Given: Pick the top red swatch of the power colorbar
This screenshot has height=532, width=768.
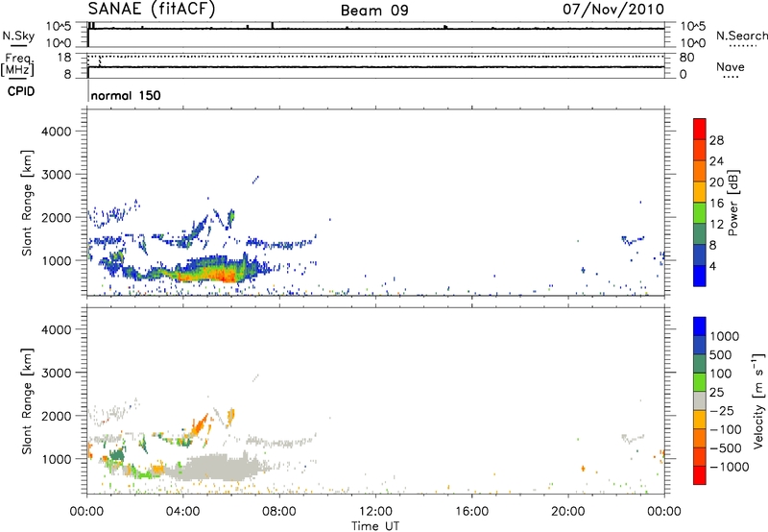Looking at the screenshot, I should (700, 129).
